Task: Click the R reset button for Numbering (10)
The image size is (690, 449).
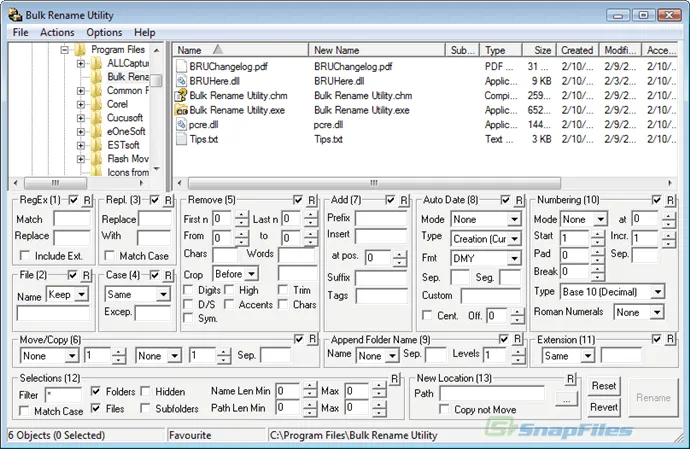Action: [x=670, y=201]
